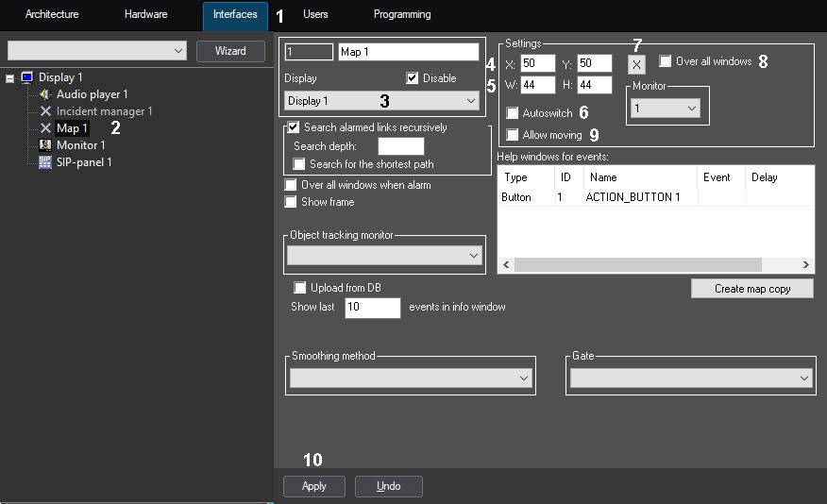Enable Over all windows checkbox
This screenshot has width=827, height=504.
(666, 61)
